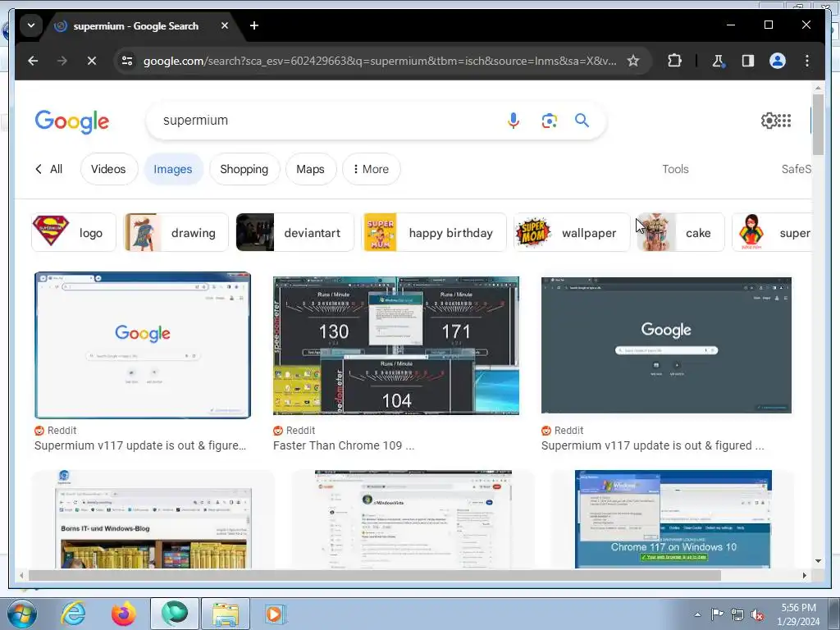Launch Firefox from taskbar
This screenshot has width=840, height=630.
[123, 614]
